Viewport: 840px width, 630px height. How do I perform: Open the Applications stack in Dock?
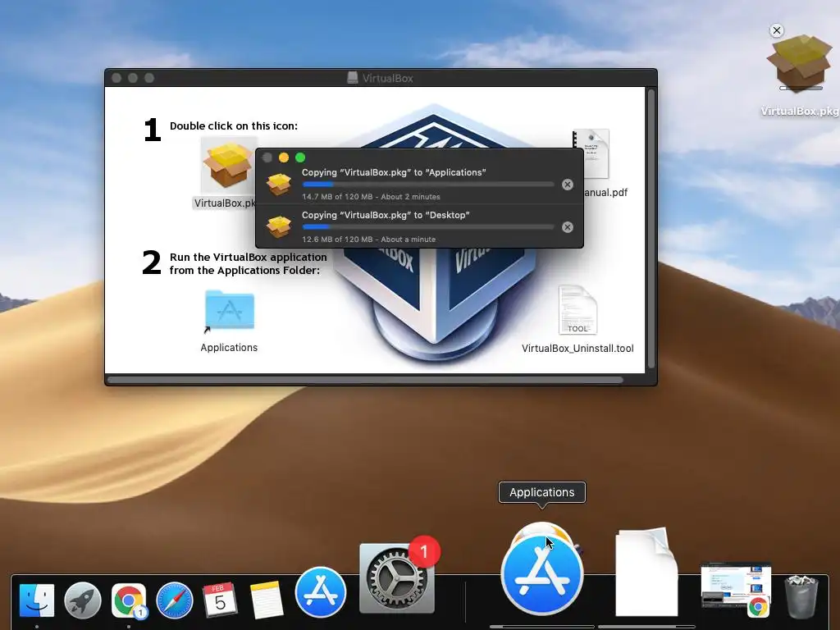click(542, 573)
